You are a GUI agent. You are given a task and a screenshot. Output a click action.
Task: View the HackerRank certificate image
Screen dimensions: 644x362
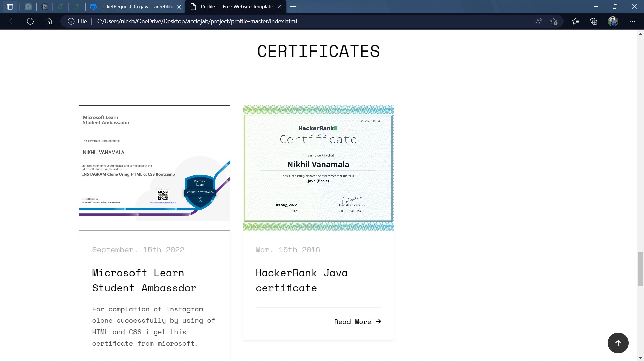point(318,168)
